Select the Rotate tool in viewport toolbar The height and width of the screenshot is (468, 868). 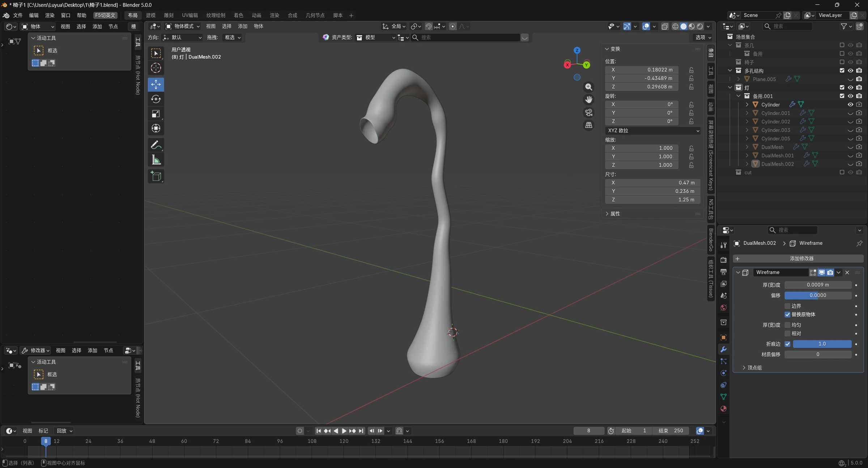156,99
